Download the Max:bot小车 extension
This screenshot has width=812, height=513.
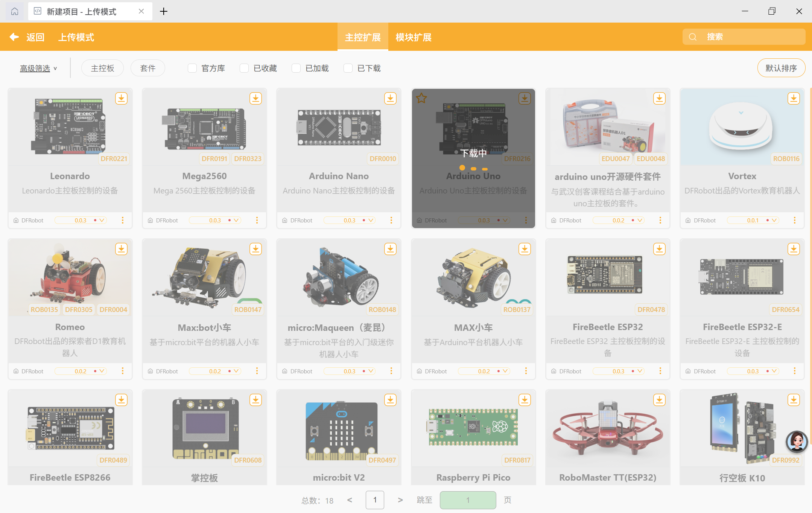[x=256, y=249]
